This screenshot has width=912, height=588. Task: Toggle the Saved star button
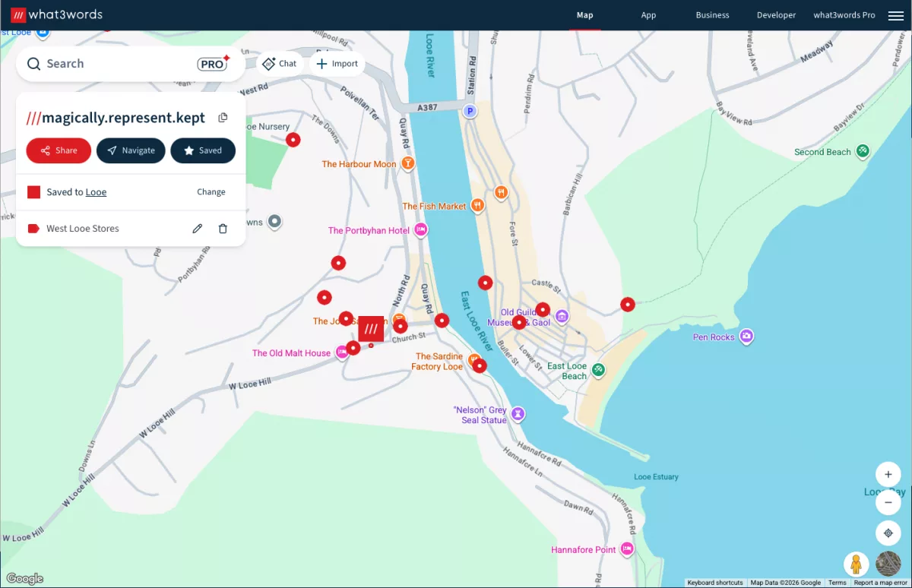(203, 150)
